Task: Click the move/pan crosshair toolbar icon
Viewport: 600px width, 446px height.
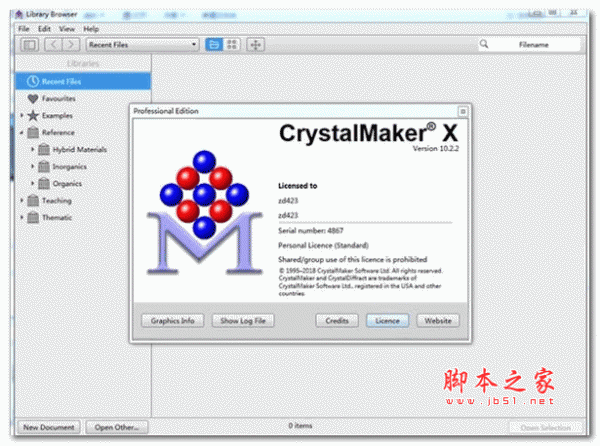Action: point(256,45)
